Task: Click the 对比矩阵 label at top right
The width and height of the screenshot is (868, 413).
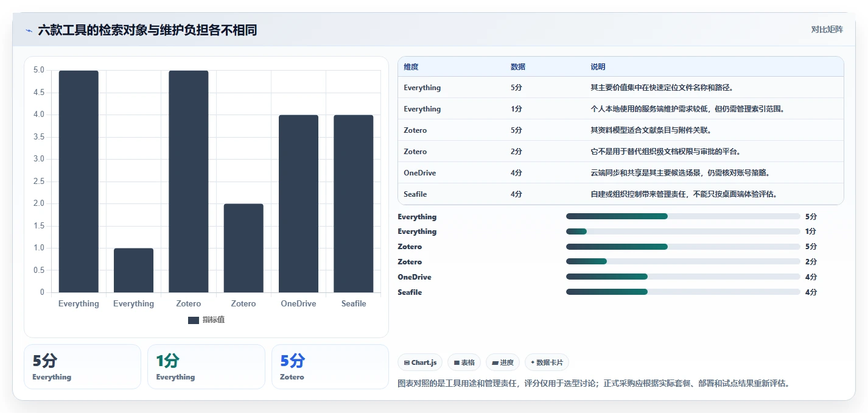Action: coord(827,29)
